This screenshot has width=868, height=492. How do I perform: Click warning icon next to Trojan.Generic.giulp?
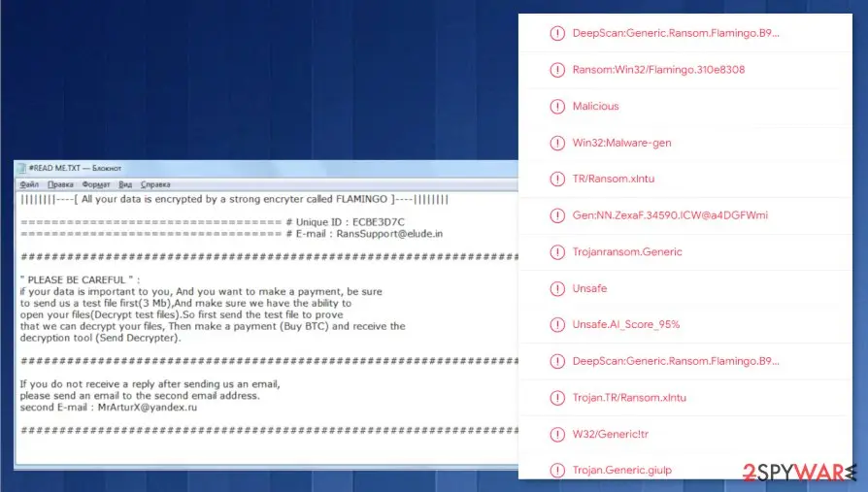click(x=557, y=471)
